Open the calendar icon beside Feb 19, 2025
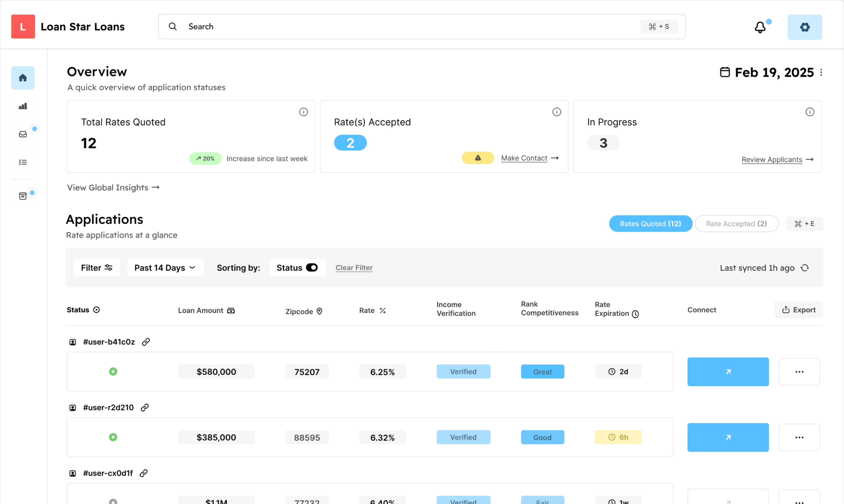The image size is (844, 504). 725,72
